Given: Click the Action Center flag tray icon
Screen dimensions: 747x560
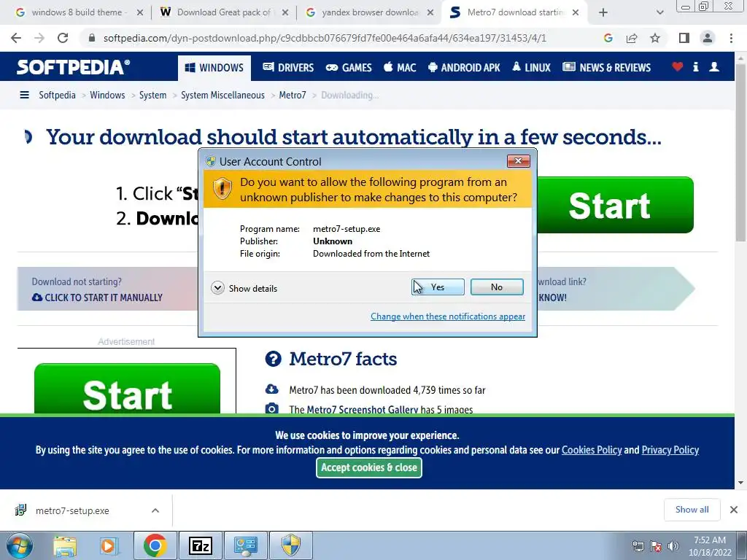Looking at the screenshot, I should [656, 546].
